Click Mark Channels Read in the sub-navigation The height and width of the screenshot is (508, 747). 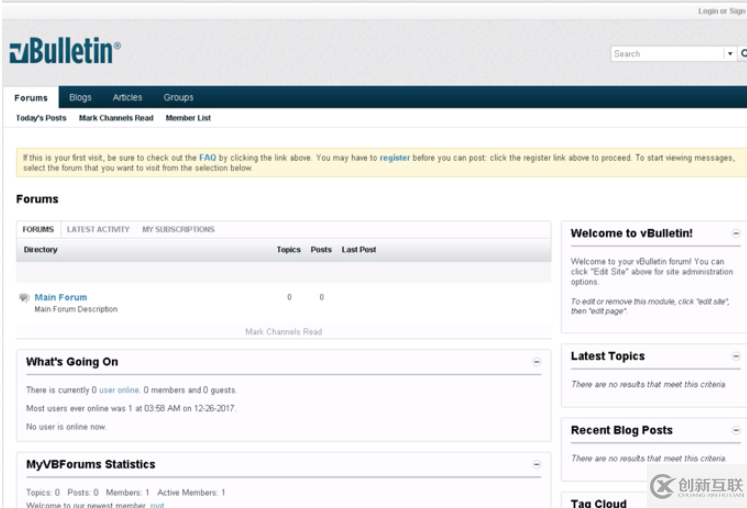click(x=116, y=118)
